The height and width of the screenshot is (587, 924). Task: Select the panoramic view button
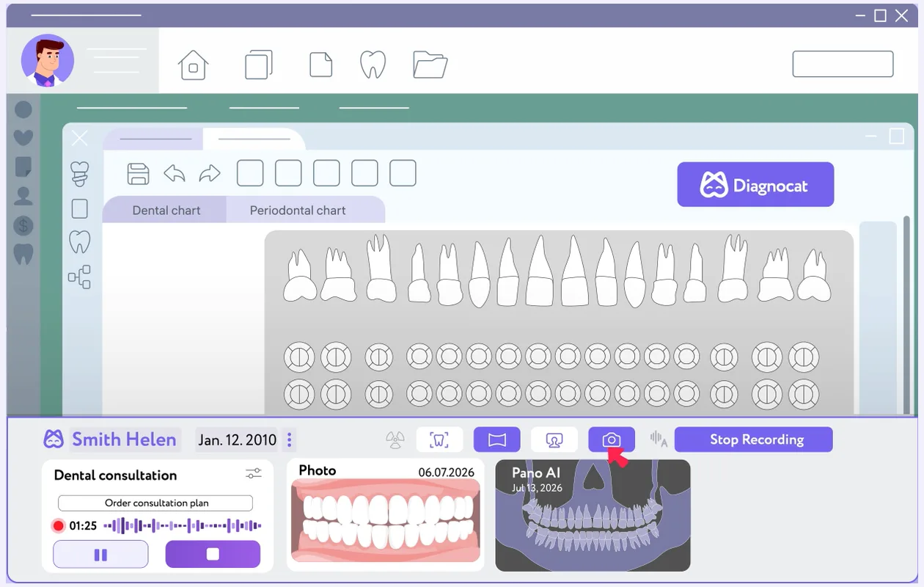pyautogui.click(x=497, y=440)
